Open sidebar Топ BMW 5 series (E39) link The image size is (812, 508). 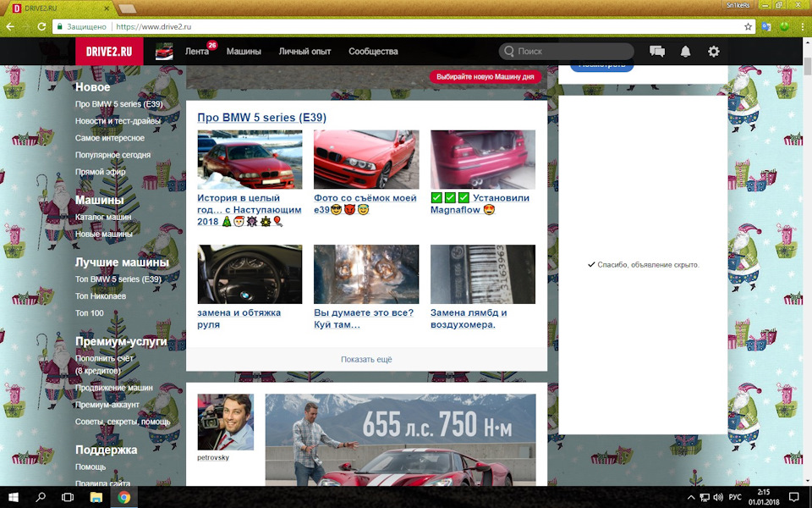118,279
